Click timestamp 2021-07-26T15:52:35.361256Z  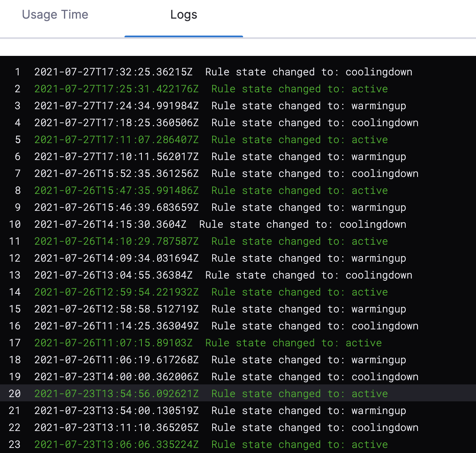tap(116, 174)
